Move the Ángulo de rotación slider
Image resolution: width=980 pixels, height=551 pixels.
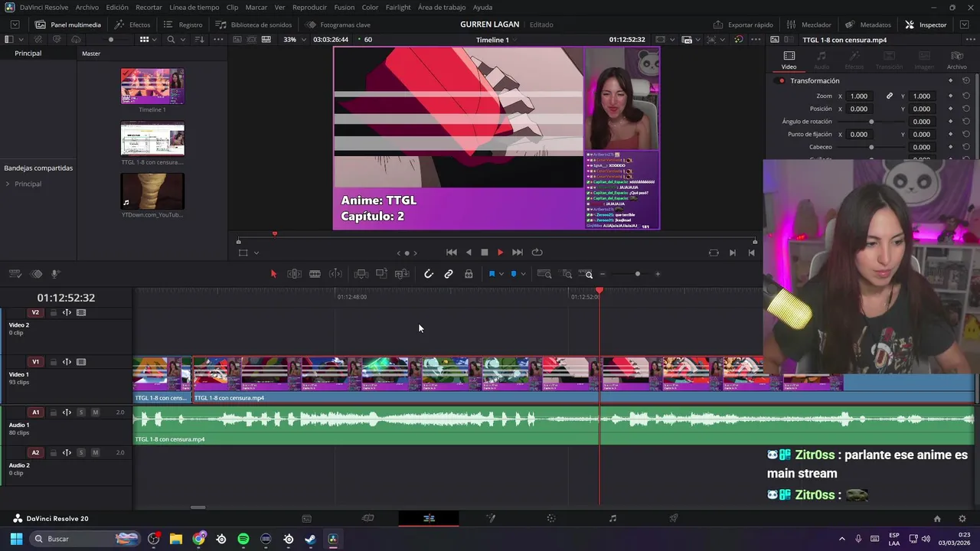coord(871,122)
